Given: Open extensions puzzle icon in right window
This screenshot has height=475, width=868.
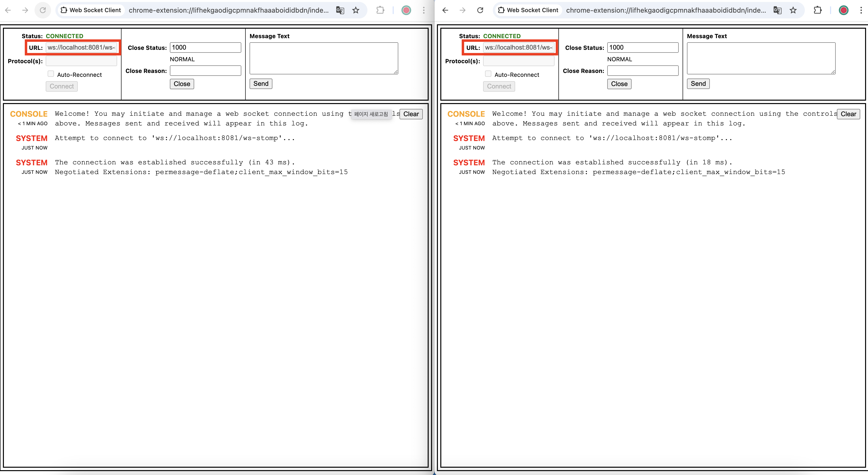Looking at the screenshot, I should point(817,10).
